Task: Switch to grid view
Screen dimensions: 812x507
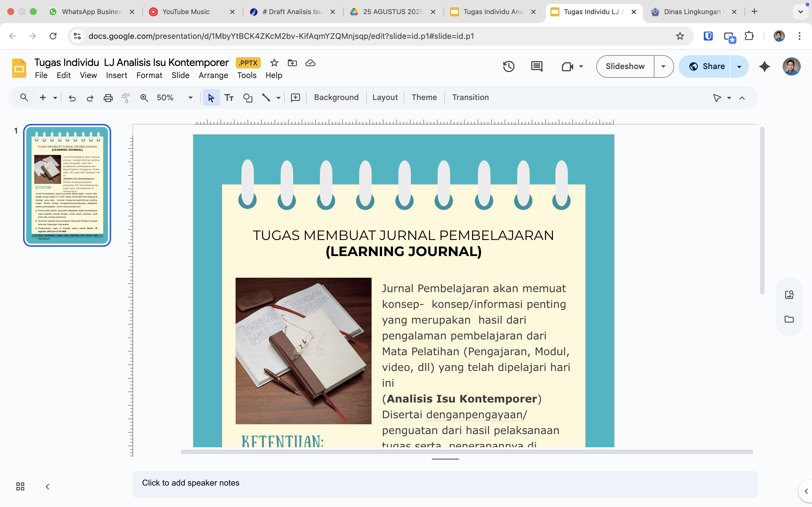Action: [20, 486]
